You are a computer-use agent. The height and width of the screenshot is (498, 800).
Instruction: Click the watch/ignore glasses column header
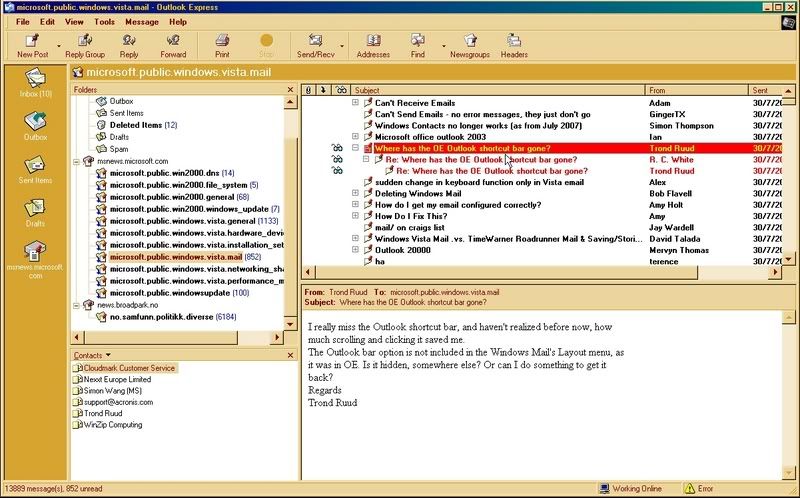tap(341, 90)
